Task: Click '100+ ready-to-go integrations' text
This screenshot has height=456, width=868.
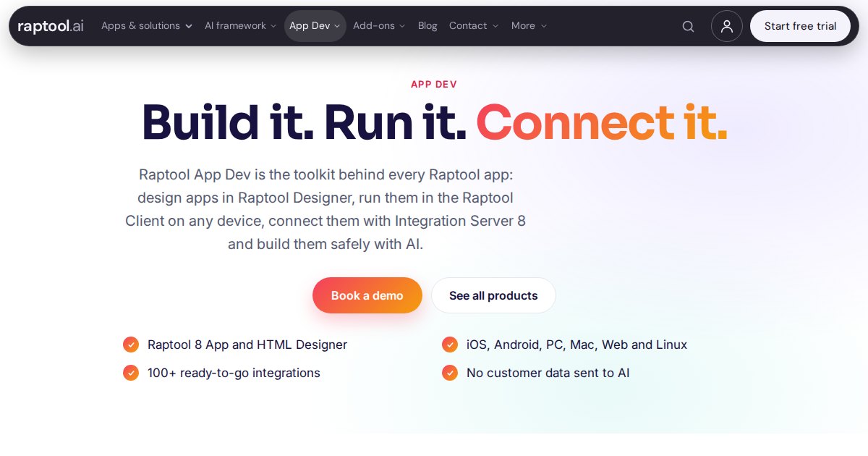Action: point(234,373)
